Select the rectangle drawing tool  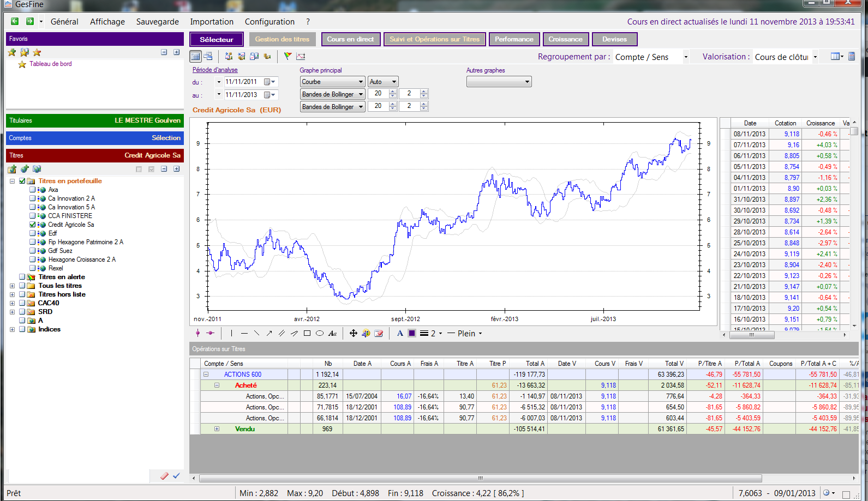[x=307, y=333]
